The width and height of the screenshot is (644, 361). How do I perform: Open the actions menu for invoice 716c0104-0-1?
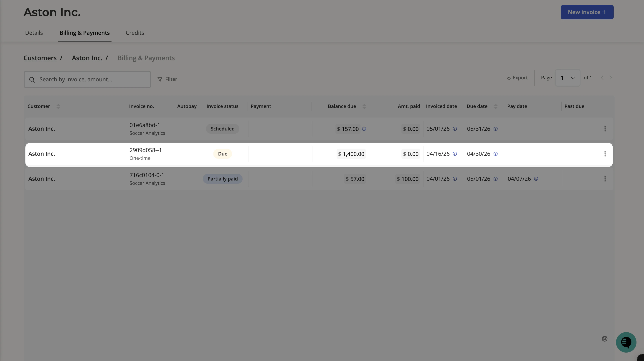(605, 179)
